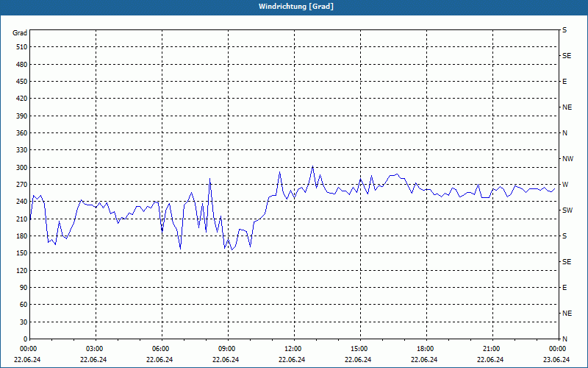Select the E compass label level with 450
The width and height of the screenshot is (588, 368).
564,82
